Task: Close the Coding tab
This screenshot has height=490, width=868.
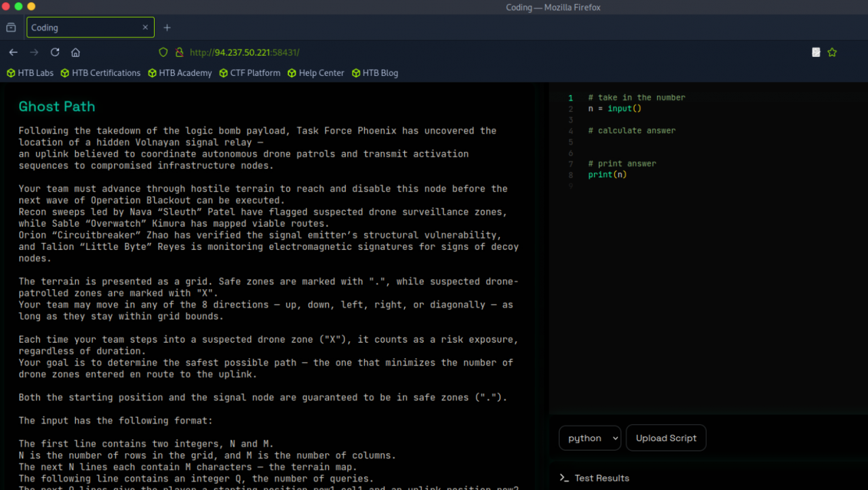Action: click(x=145, y=28)
